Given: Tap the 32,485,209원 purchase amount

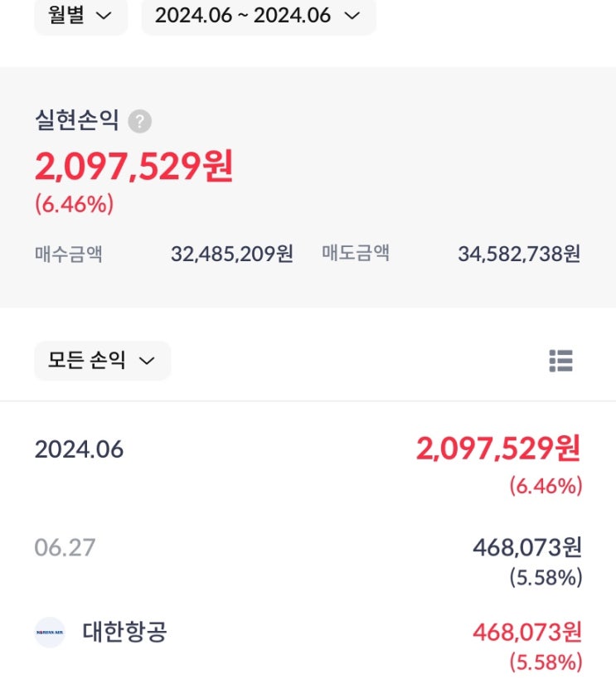Looking at the screenshot, I should coord(232,254).
